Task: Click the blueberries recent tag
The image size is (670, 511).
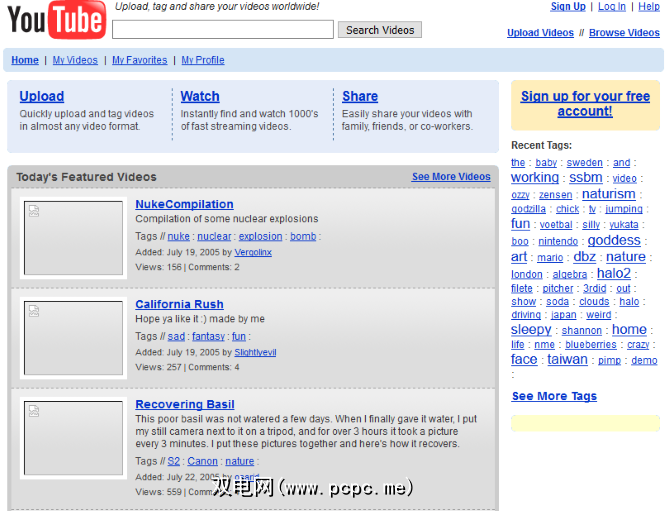Action: coord(591,345)
